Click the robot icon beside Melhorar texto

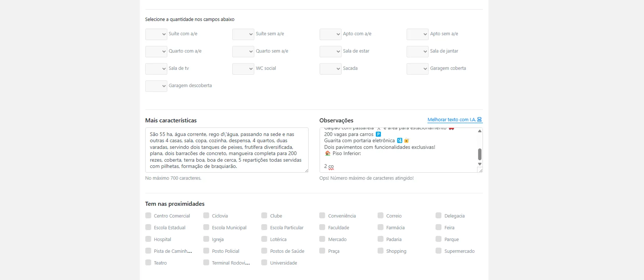479,120
